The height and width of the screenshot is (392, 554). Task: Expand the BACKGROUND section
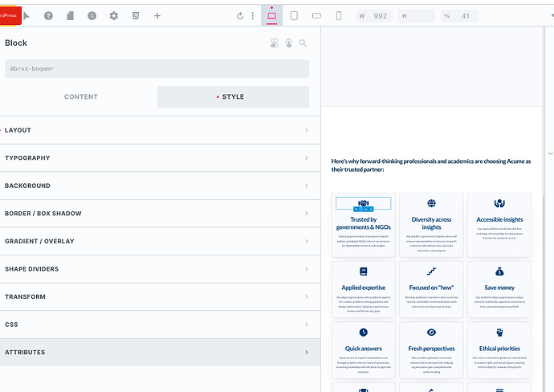[160, 186]
